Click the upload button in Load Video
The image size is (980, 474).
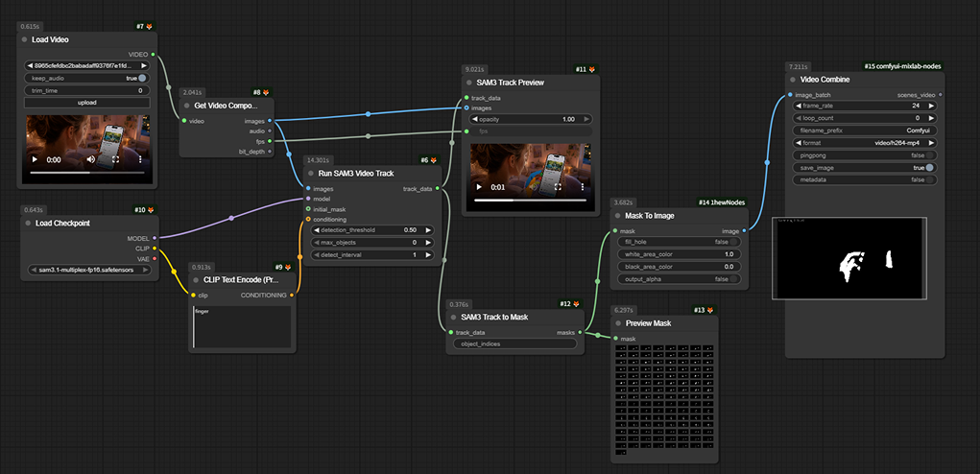coord(87,103)
